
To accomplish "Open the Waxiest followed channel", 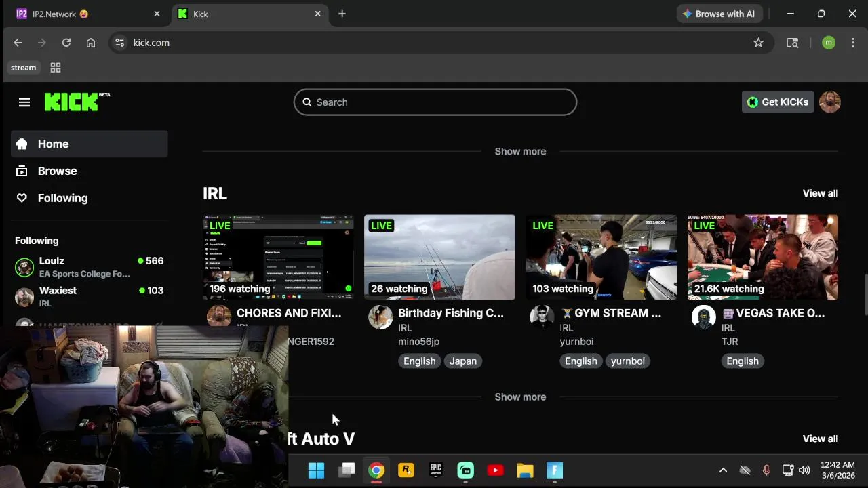I will [89, 297].
